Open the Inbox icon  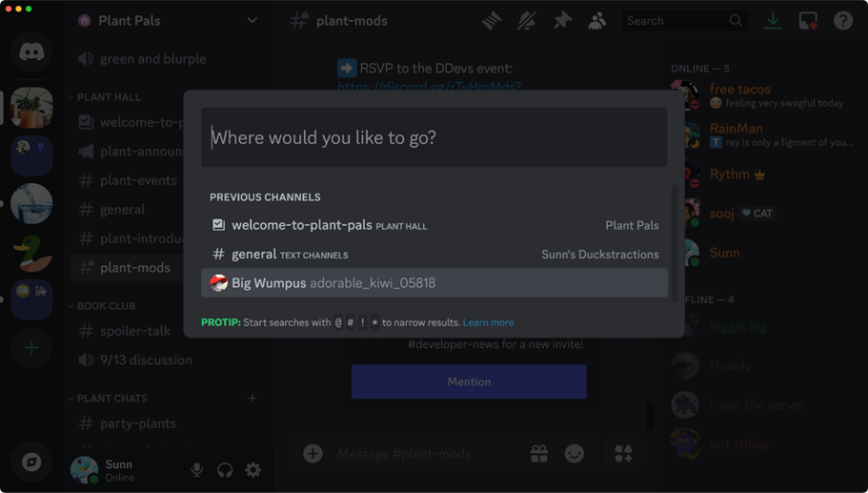(x=808, y=21)
